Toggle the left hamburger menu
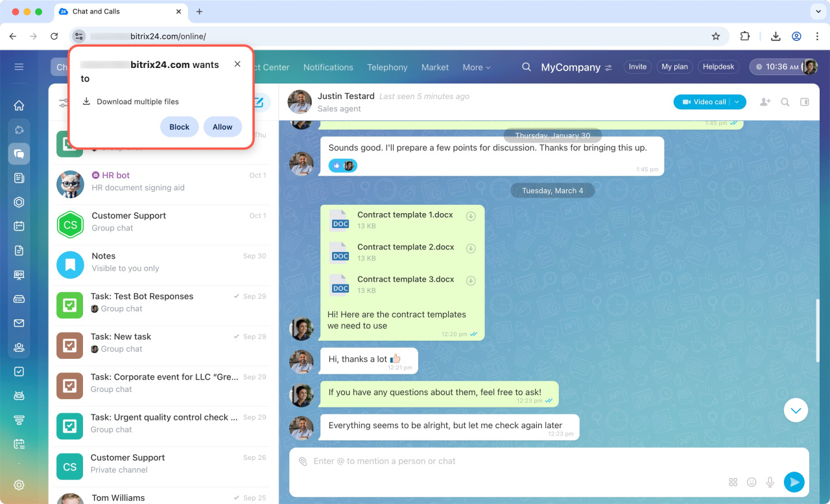This screenshot has width=830, height=504. [x=19, y=67]
